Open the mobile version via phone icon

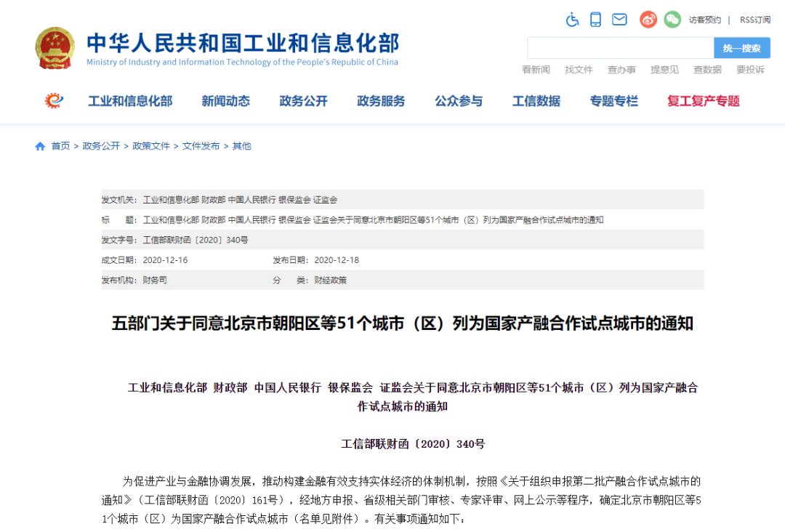(x=596, y=19)
